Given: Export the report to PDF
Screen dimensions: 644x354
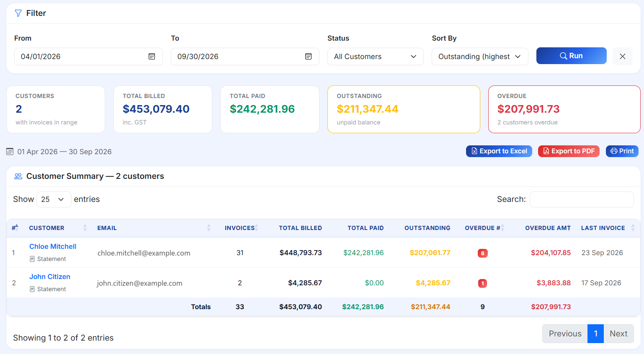Looking at the screenshot, I should coord(569,151).
